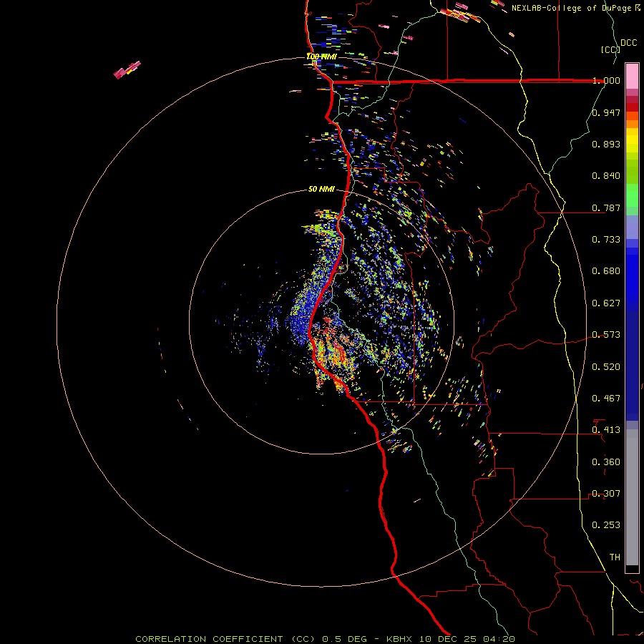Click the TH threshold label

pos(615,557)
